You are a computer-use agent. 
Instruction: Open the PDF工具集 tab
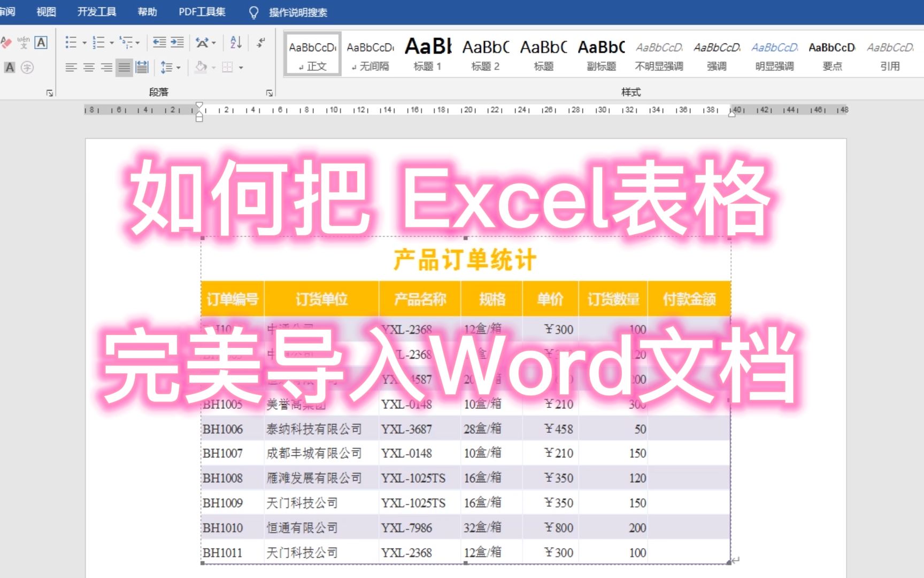[202, 12]
